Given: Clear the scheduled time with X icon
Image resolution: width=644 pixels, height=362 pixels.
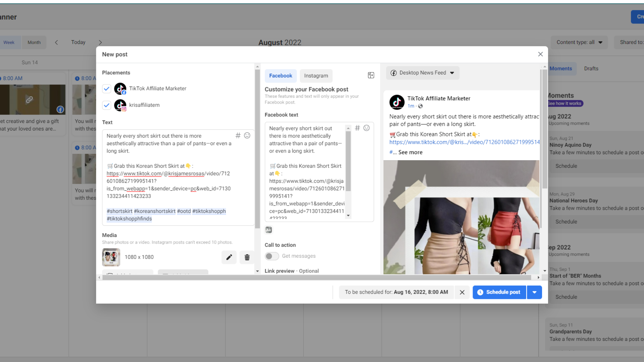Looking at the screenshot, I should [x=462, y=292].
